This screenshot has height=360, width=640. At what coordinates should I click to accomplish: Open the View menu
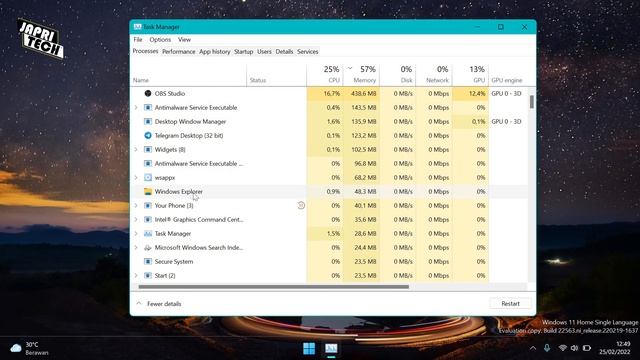pyautogui.click(x=184, y=40)
